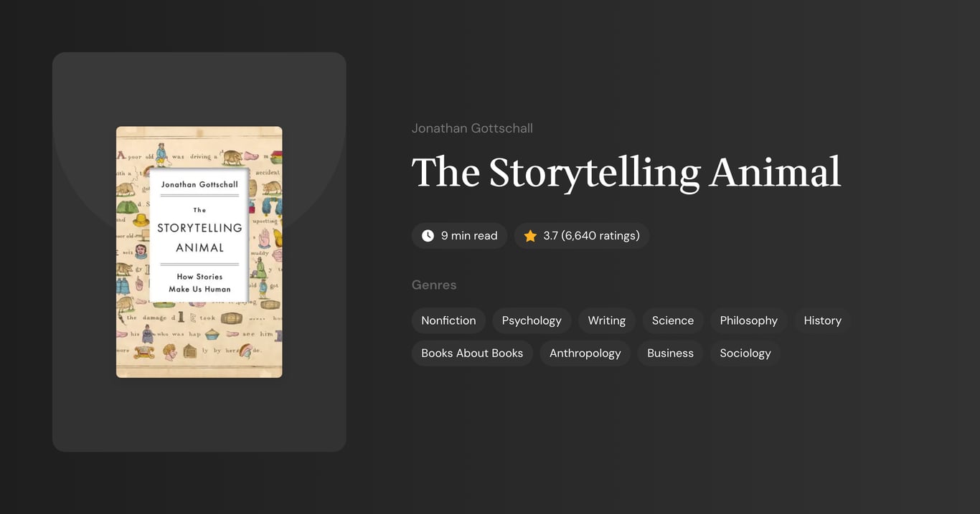Select the History genre tag
The image size is (980, 514).
822,320
